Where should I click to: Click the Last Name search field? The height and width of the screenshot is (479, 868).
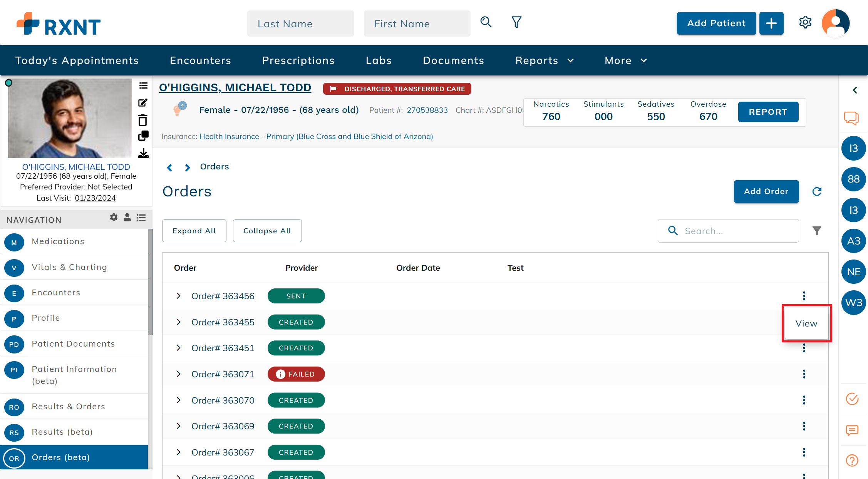(x=300, y=23)
